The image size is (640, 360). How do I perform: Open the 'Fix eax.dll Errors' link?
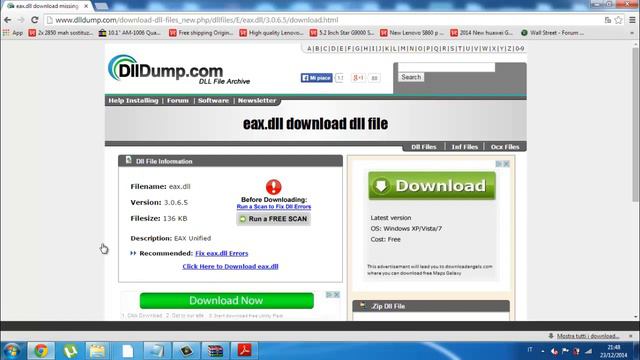222,253
